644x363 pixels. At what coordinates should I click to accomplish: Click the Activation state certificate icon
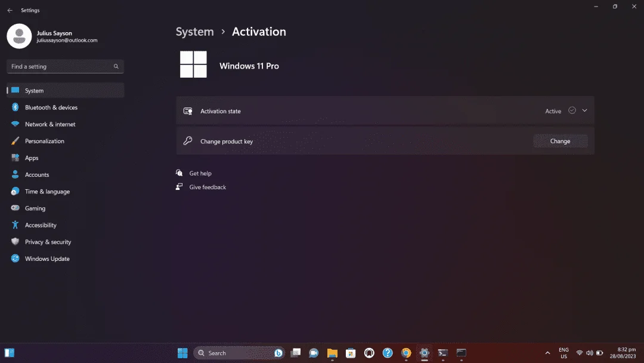188,111
